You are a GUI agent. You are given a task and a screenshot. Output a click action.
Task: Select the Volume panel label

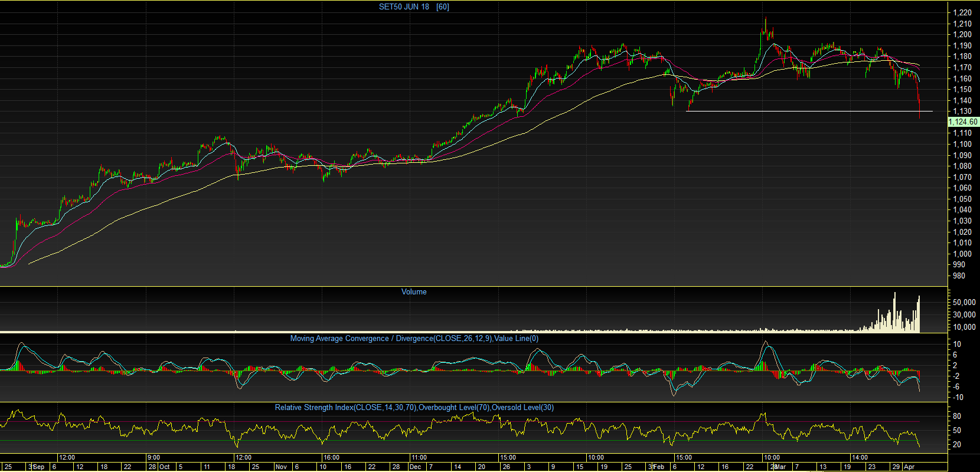click(x=414, y=291)
